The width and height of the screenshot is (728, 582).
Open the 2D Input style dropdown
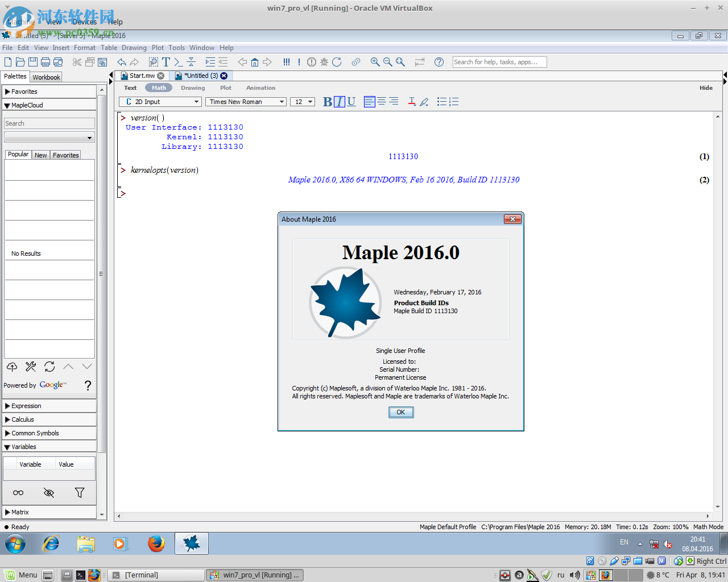click(x=160, y=102)
